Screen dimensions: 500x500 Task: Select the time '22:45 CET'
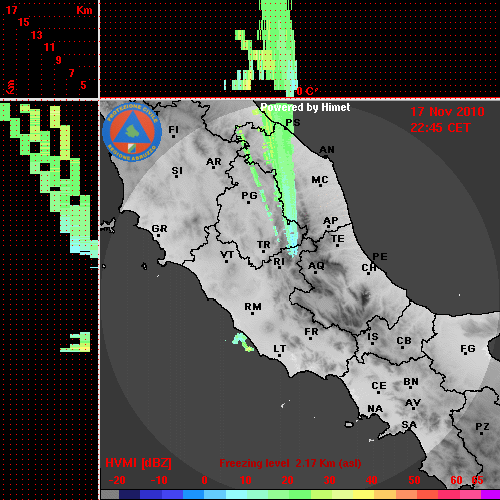pos(440,128)
